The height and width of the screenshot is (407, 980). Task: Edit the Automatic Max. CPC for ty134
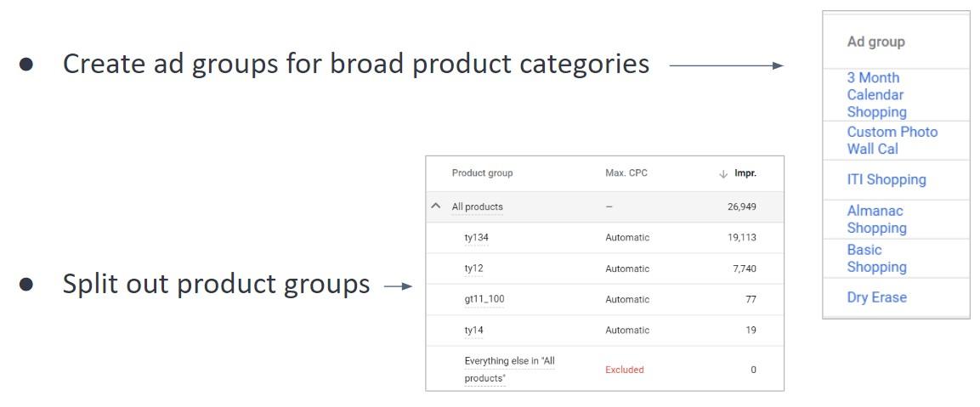[626, 238]
